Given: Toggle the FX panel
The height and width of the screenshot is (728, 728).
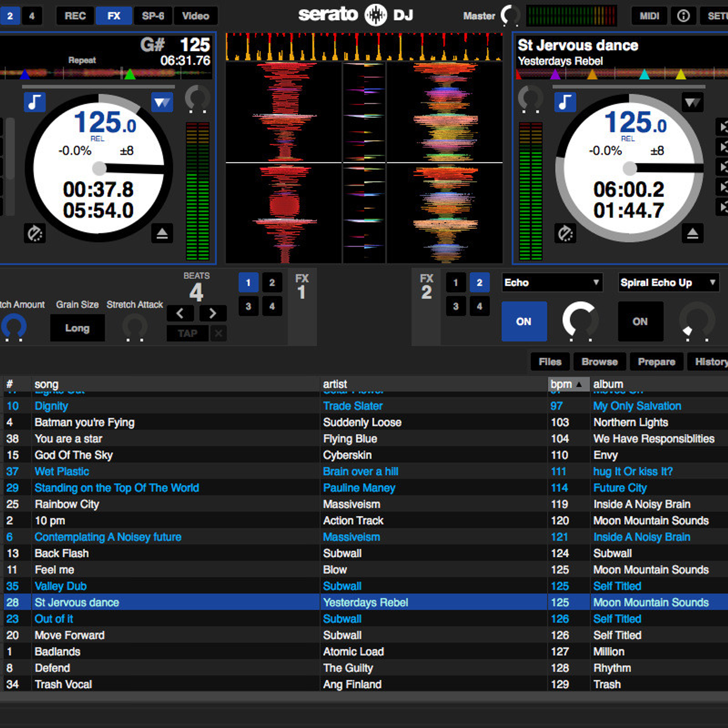Looking at the screenshot, I should pyautogui.click(x=114, y=16).
